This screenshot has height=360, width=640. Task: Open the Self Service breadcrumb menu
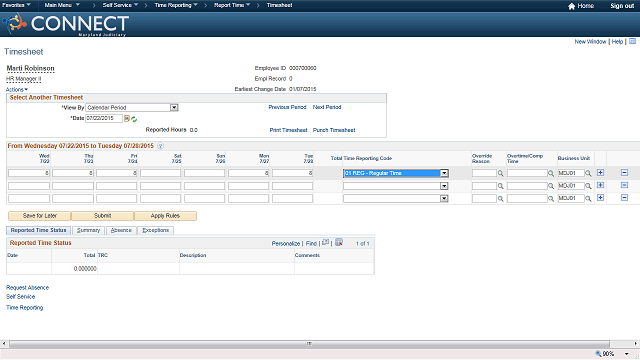[x=120, y=5]
